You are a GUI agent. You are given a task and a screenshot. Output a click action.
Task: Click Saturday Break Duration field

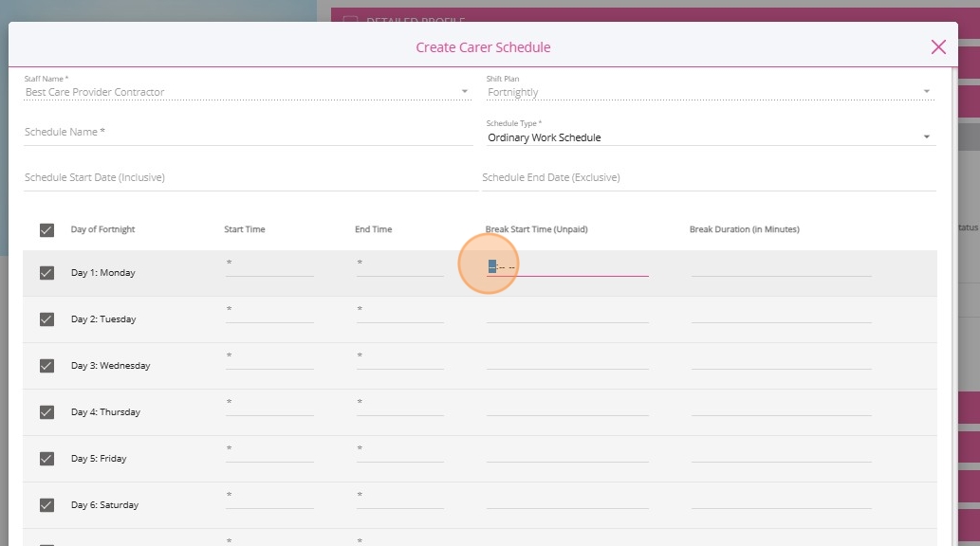[782, 500]
